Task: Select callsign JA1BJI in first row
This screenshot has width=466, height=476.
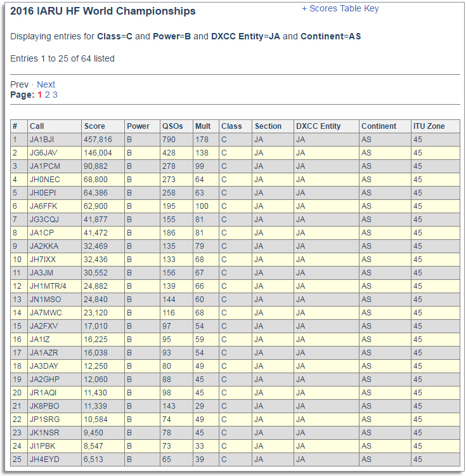Action: (x=42, y=140)
